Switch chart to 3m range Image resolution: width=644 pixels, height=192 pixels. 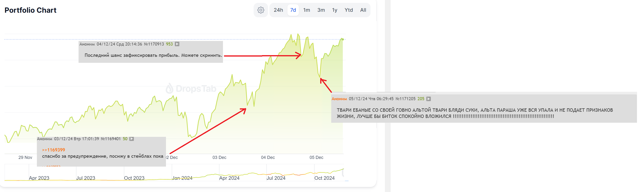[x=321, y=10]
